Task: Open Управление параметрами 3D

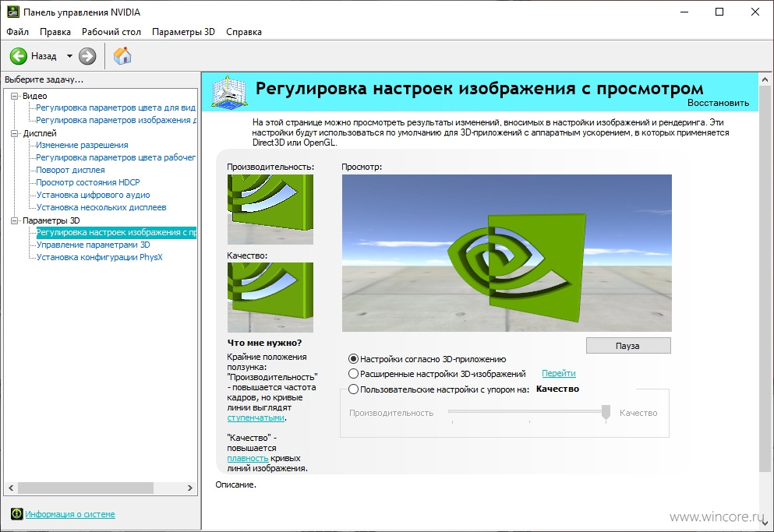Action: tap(93, 245)
